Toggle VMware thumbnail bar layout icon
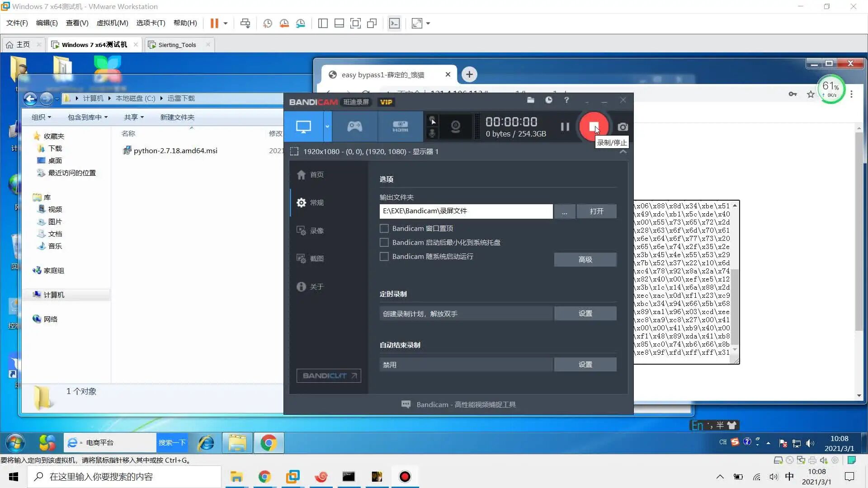 [x=339, y=23]
